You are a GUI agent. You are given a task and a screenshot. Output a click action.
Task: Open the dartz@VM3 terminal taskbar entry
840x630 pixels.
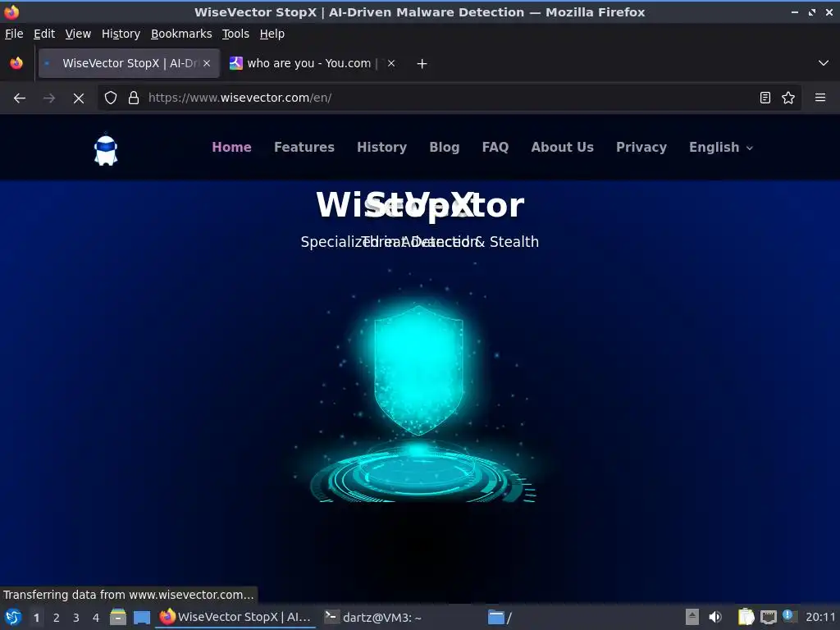[375, 617]
